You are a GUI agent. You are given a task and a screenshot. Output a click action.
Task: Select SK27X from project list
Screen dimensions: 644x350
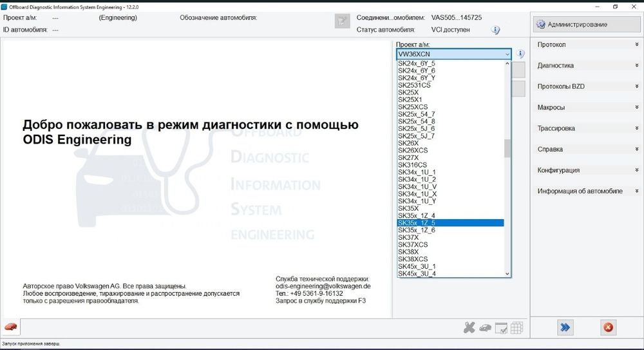tap(450, 157)
